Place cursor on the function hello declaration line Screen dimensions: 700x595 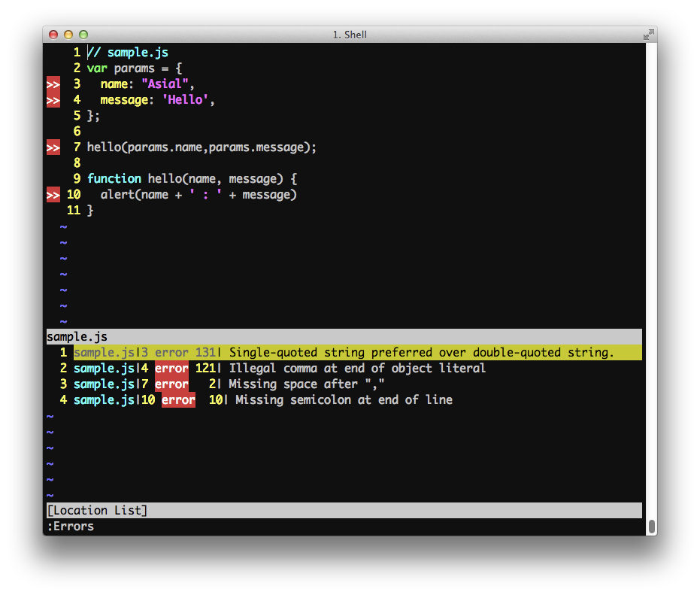pos(192,179)
